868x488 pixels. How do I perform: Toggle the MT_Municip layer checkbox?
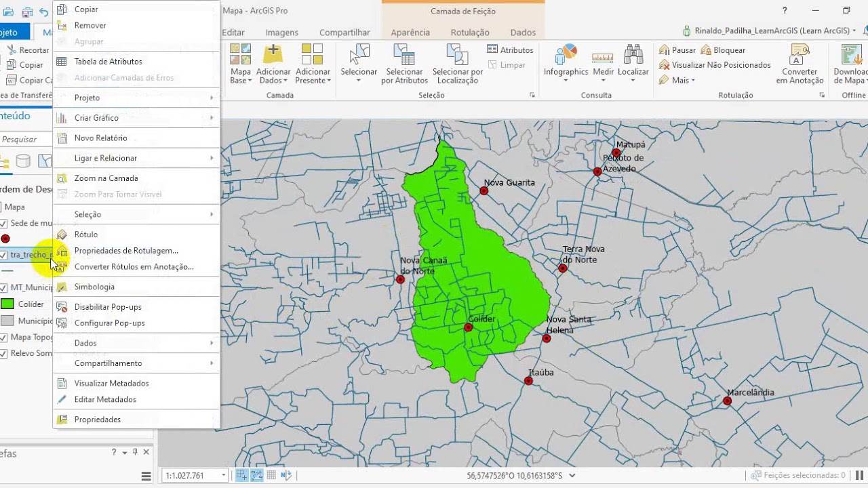coord(4,287)
